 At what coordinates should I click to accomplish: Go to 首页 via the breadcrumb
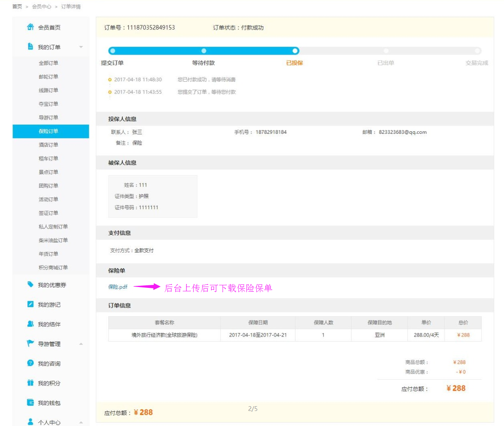(17, 6)
